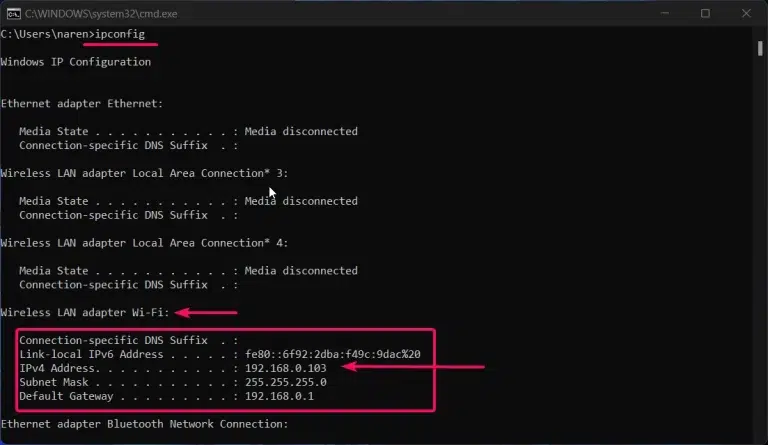Click "Connection-specific DNS Suffix" under Local Area Connection* 3
This screenshot has width=768, height=445.
[114, 215]
